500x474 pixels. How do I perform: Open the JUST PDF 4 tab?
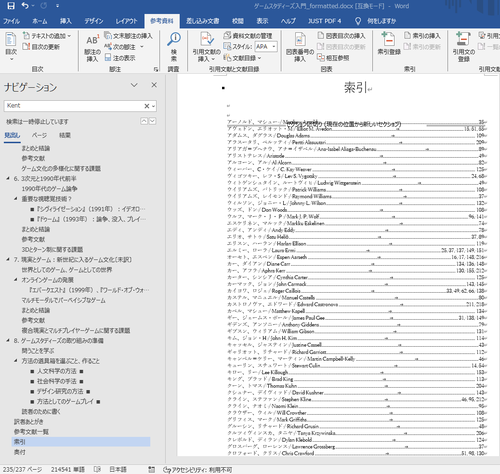pos(324,21)
